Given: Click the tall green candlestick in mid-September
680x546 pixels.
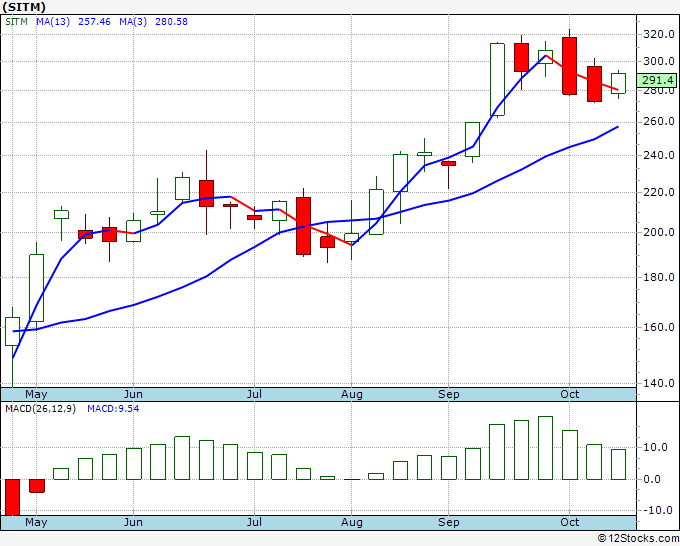Looking at the screenshot, I should point(497,79).
